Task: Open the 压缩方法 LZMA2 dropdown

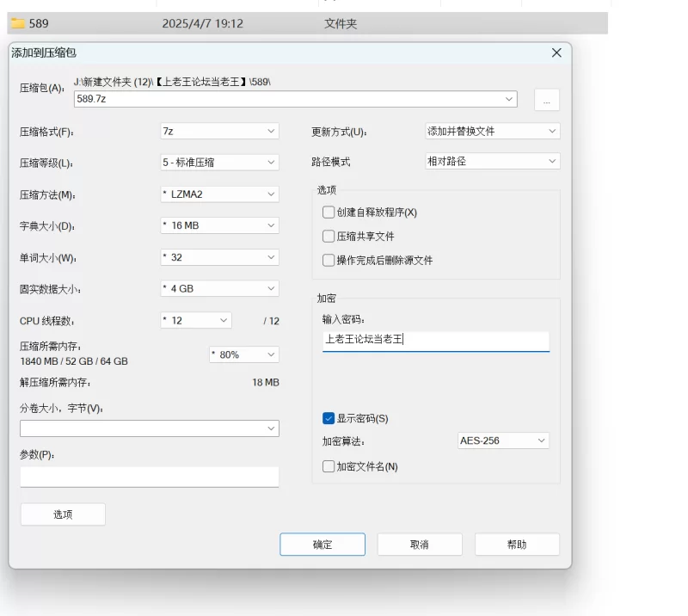Action: coord(219,194)
